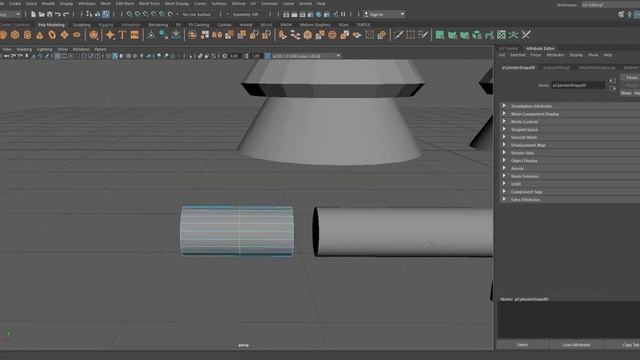
Task: Toggle the highlighted viewport grid icon
Action: [x=57, y=56]
